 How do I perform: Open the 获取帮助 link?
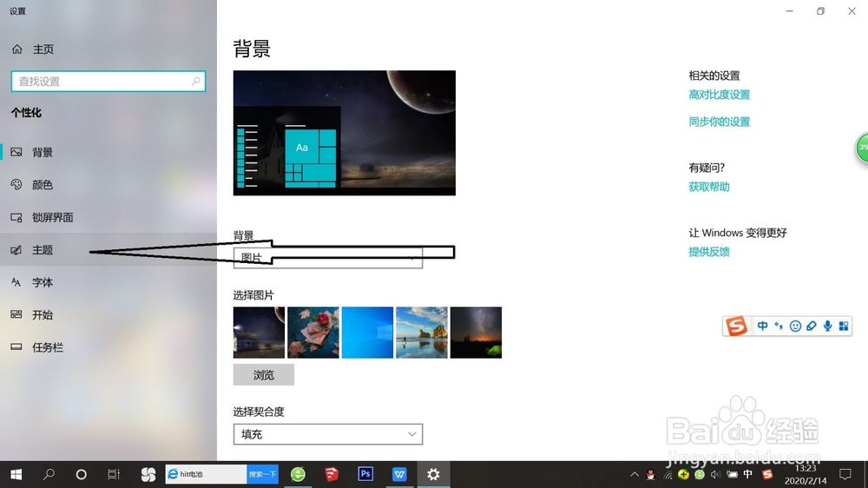[x=709, y=187]
